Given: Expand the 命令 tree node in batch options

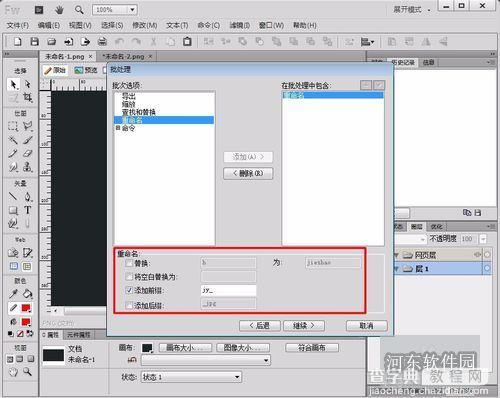Looking at the screenshot, I should (118, 128).
